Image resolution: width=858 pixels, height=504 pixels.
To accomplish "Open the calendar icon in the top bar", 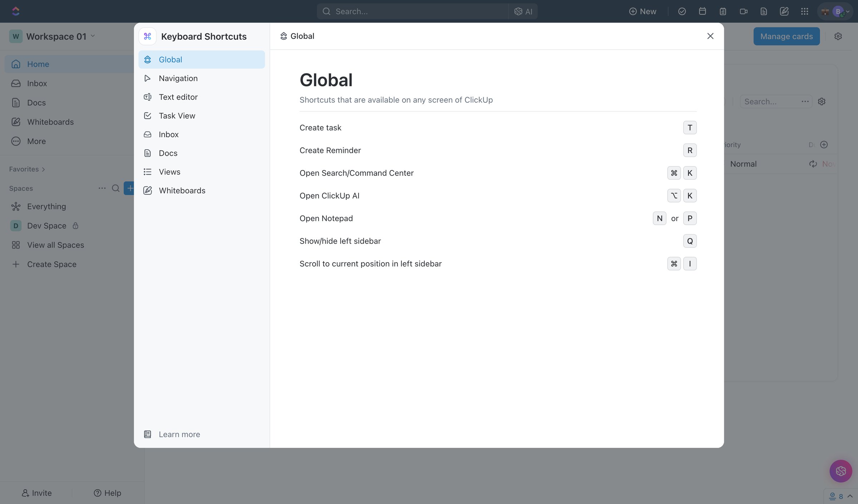I will tap(702, 11).
